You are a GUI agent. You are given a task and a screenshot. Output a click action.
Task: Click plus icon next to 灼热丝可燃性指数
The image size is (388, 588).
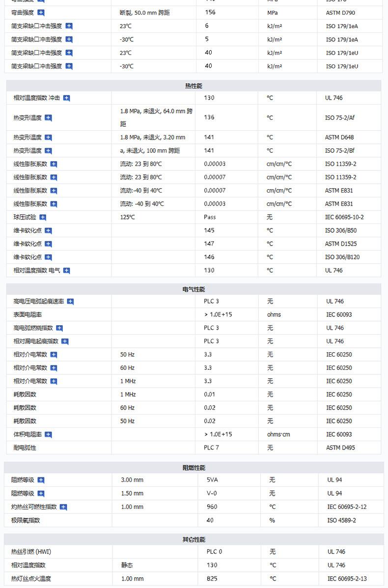[63, 507]
